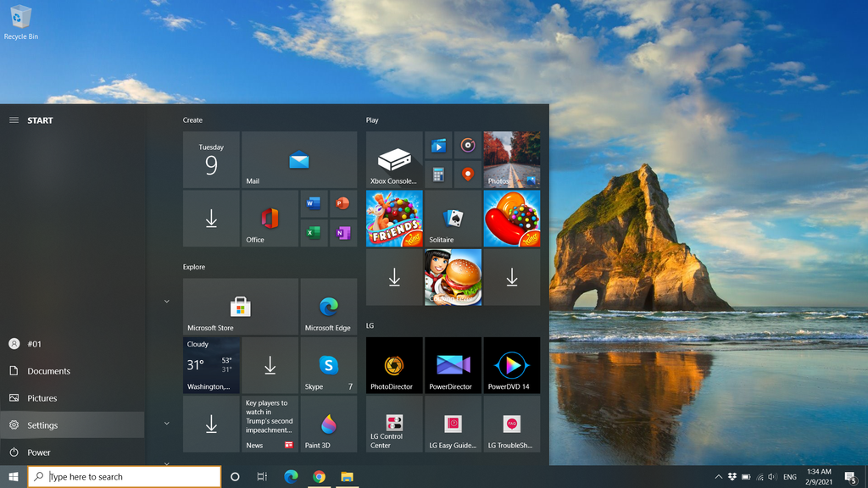Click the chevron beside the Explore group

[x=166, y=301]
